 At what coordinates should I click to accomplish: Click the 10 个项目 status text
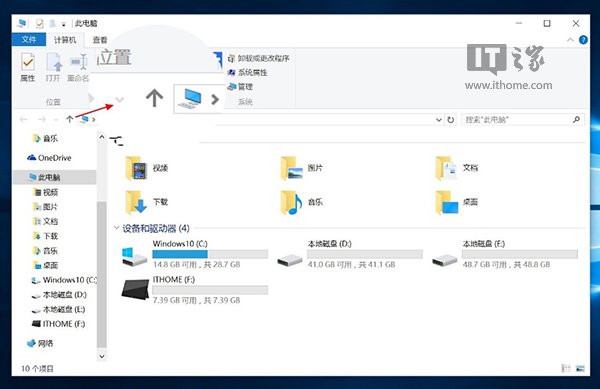37,369
